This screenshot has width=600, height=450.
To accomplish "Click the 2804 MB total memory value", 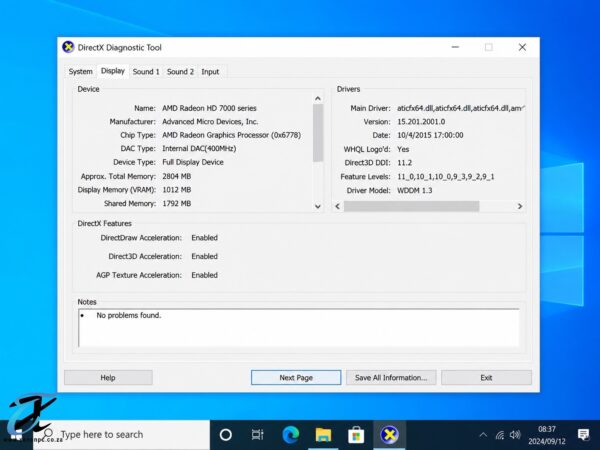I will [176, 176].
